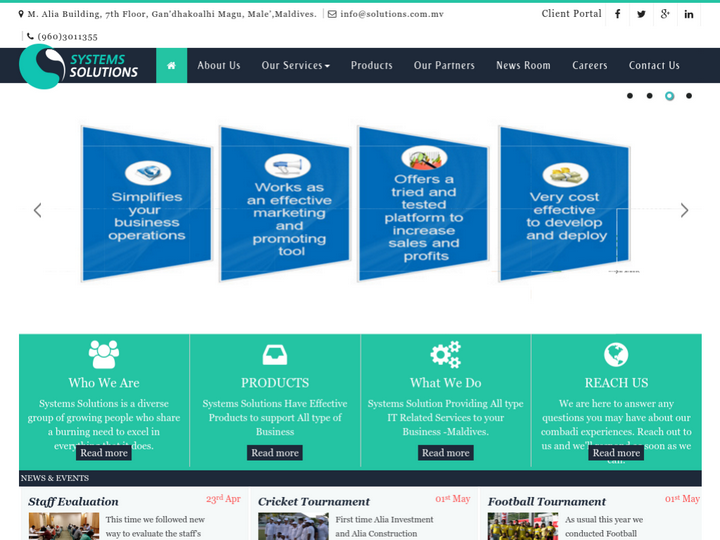Click the people group icon above Who We Are
This screenshot has width=720, height=540.
point(104,354)
